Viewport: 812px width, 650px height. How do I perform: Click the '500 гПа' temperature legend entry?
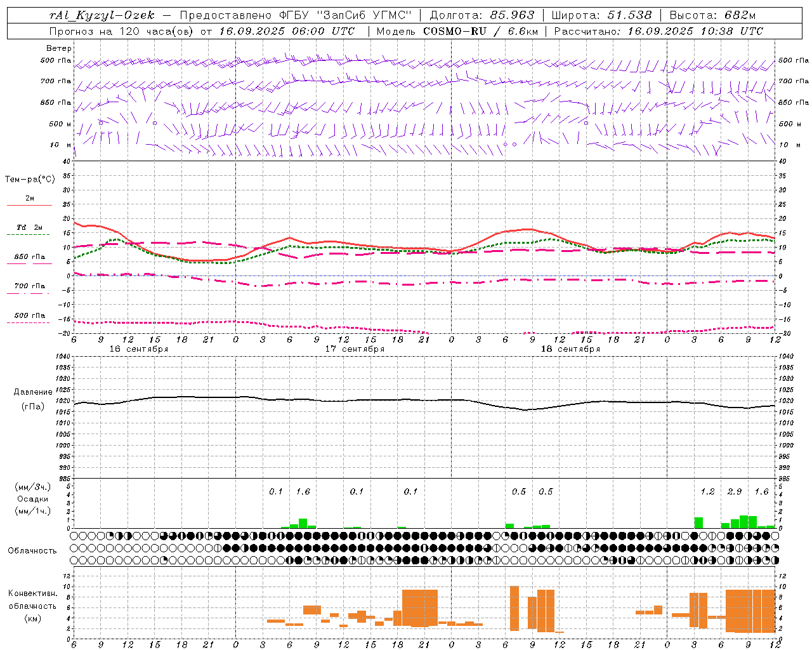(x=30, y=315)
